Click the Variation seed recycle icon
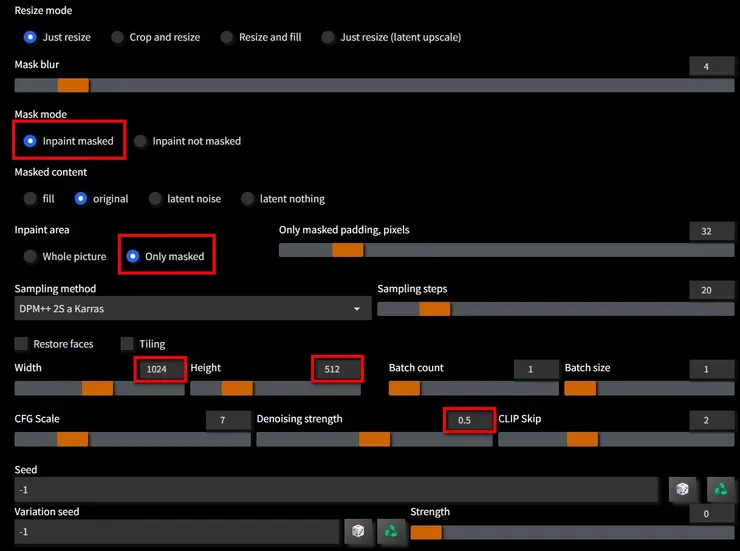Viewport: 740px width, 551px height. point(391,531)
